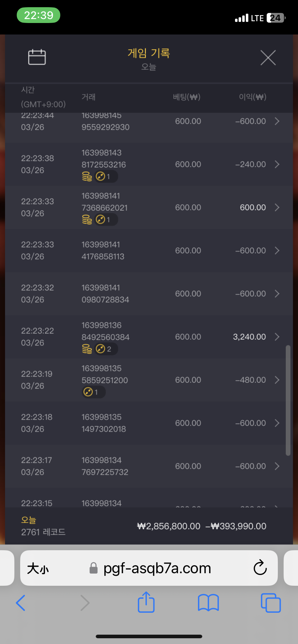Screen dimensions: 298x644
Task: Open the Safari share sheet
Action: (146, 602)
